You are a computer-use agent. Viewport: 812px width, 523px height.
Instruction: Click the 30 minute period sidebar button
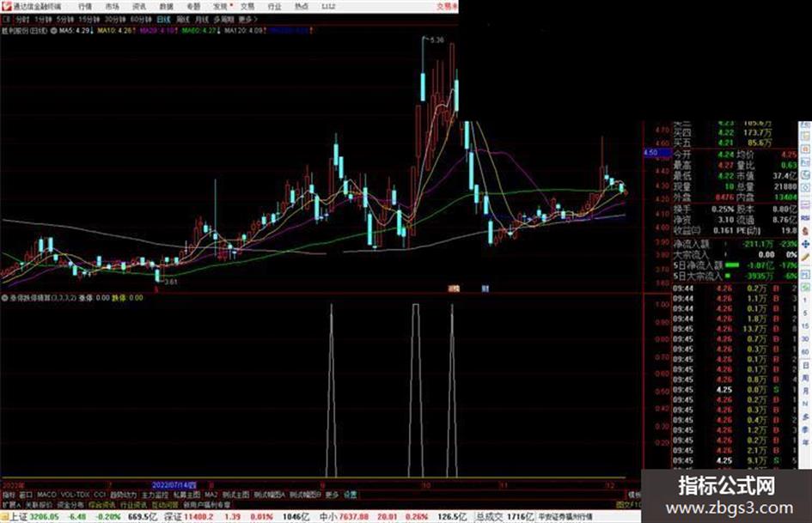pos(805,338)
